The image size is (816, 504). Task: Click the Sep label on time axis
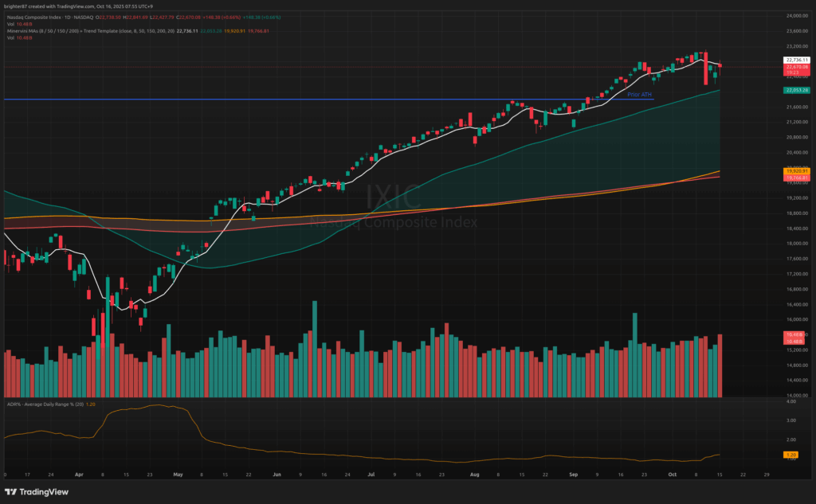tap(573, 473)
